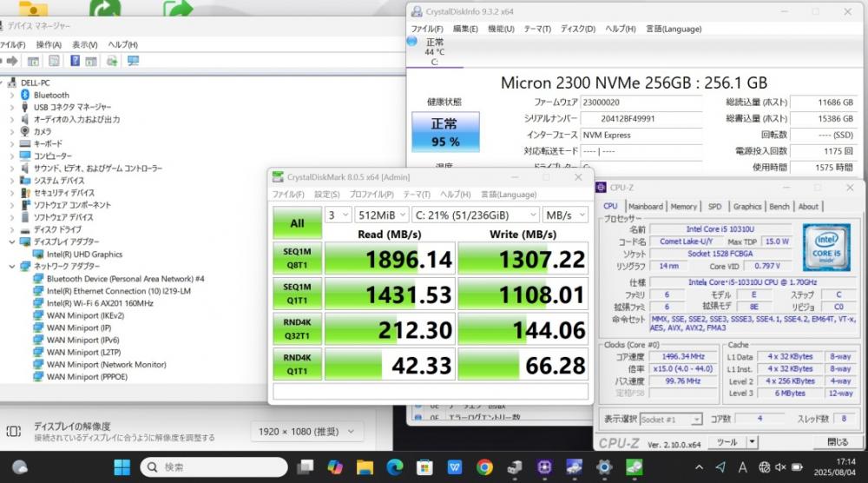The image size is (868, 483).
Task: Switch to CPU-Z Memory tab
Action: tap(684, 206)
